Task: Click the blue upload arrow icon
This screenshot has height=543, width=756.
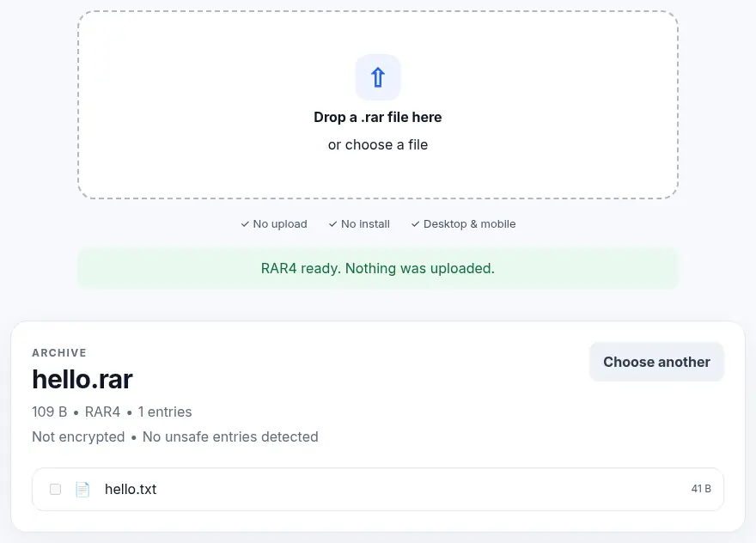Action: coord(377,77)
